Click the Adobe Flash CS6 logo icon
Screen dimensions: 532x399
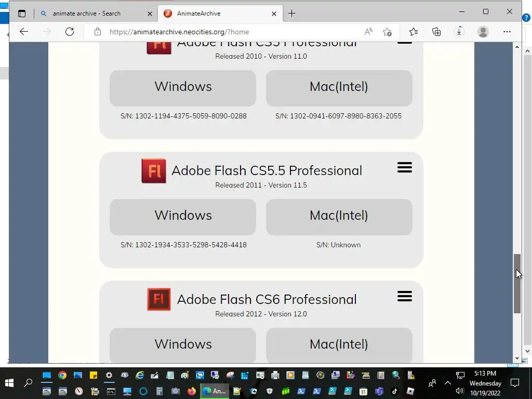point(159,299)
